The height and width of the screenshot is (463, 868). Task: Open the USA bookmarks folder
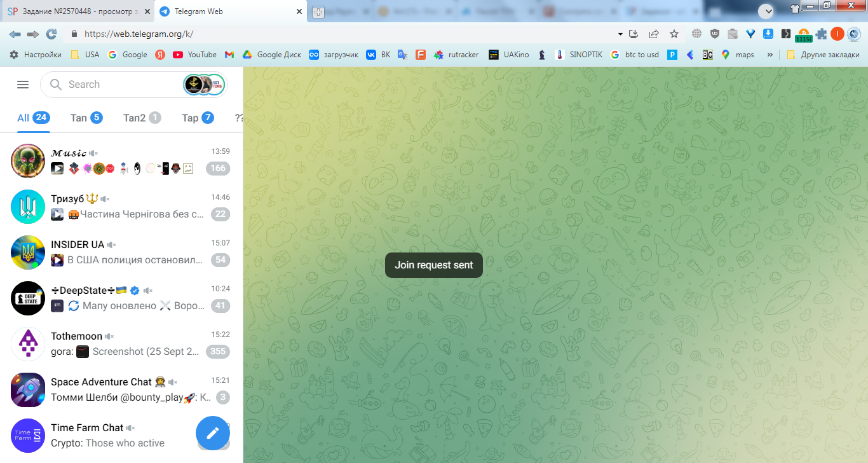(85, 55)
